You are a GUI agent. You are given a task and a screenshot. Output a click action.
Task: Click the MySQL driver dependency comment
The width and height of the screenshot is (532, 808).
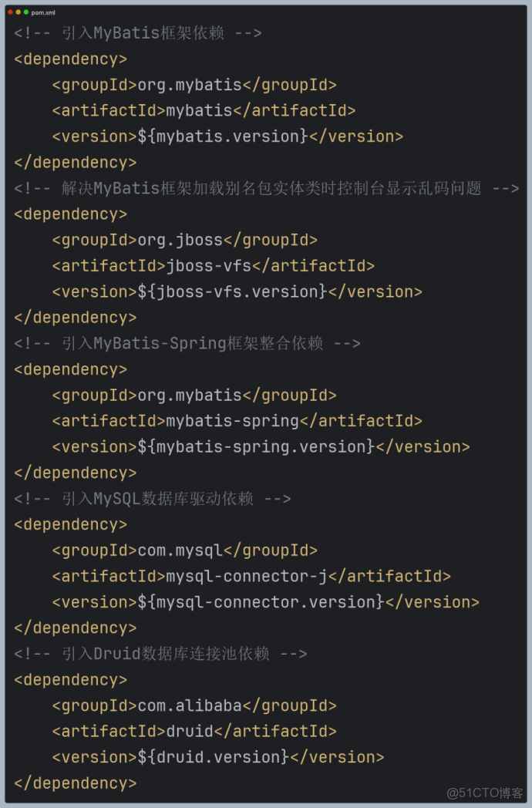(153, 499)
